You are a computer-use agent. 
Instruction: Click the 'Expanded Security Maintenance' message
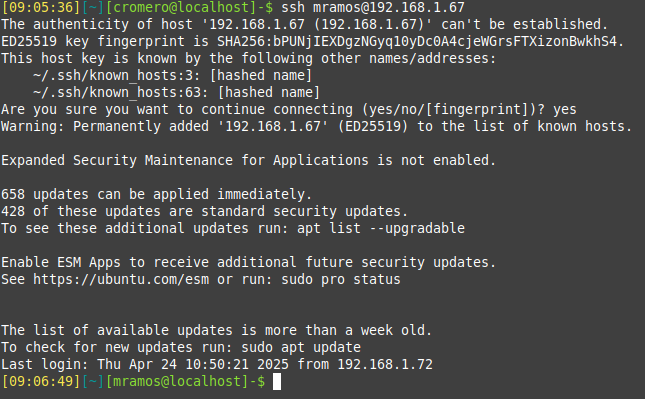tap(248, 160)
